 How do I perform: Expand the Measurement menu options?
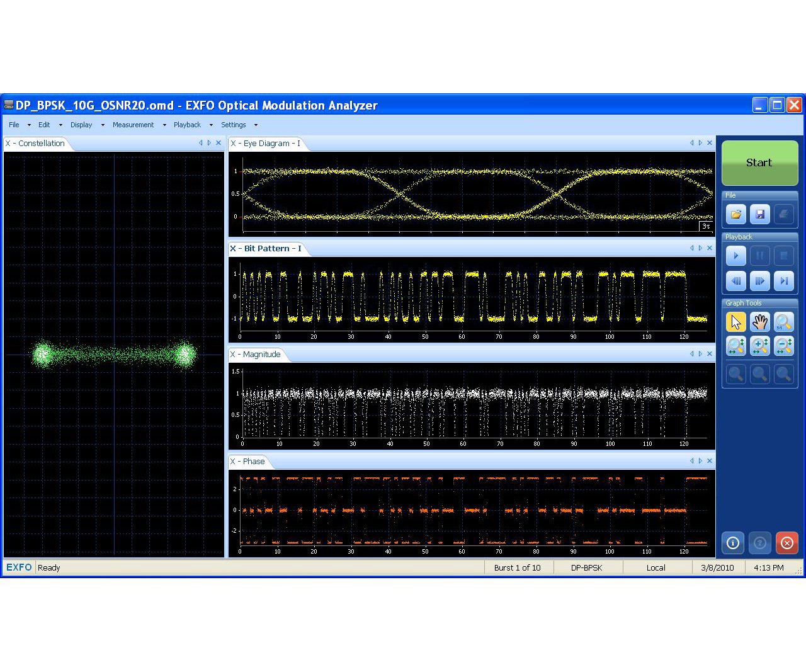[133, 125]
